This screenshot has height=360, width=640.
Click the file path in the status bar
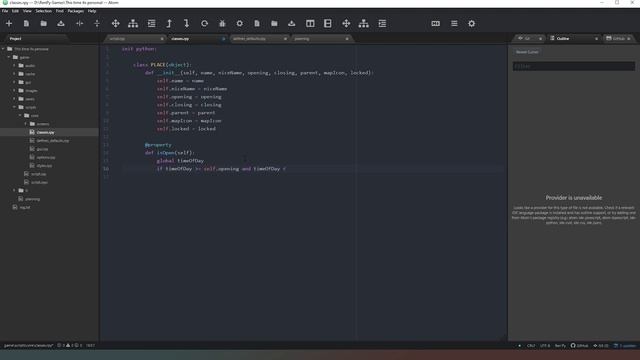click(28, 345)
